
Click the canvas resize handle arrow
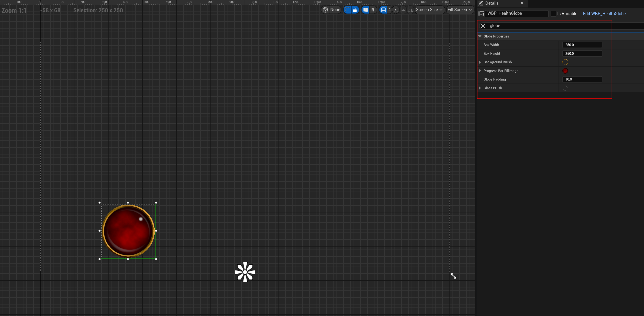tap(453, 276)
